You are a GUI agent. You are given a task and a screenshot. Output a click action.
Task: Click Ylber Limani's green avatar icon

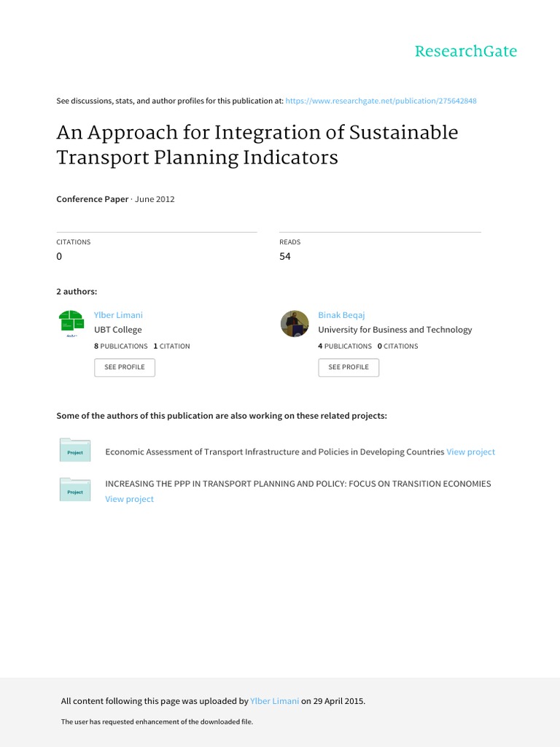[x=71, y=323]
